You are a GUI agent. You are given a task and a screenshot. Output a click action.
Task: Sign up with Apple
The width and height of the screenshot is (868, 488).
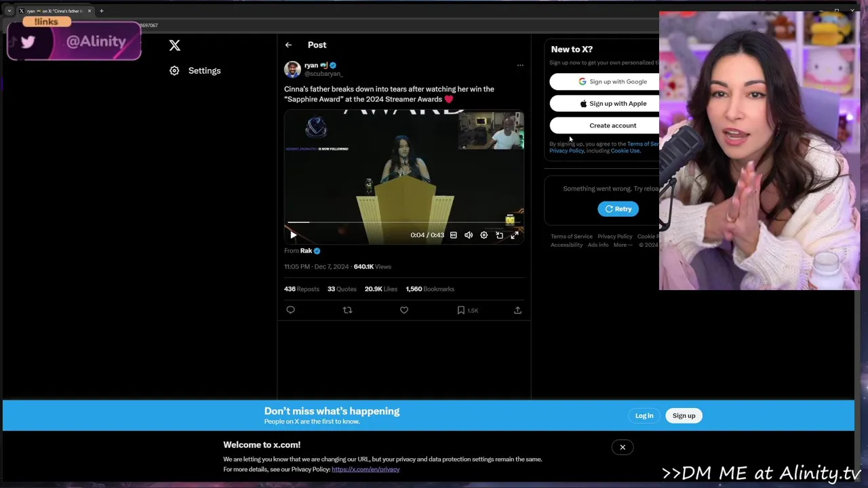[604, 104]
